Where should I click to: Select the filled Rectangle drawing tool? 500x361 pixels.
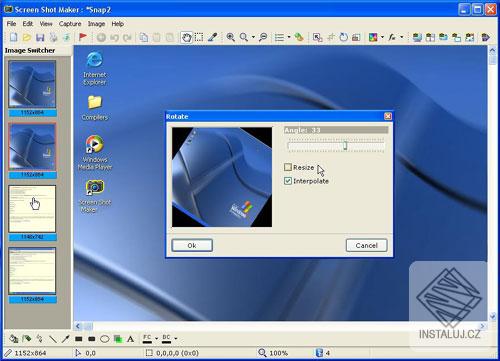click(79, 339)
